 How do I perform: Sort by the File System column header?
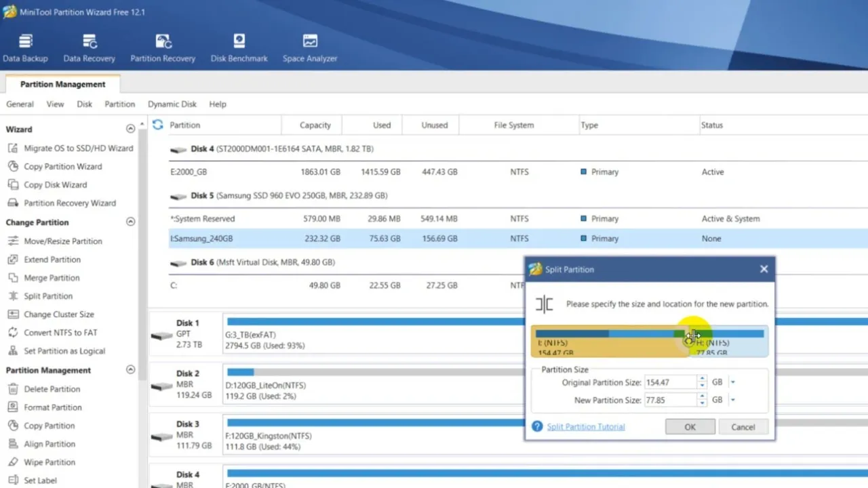tap(513, 125)
